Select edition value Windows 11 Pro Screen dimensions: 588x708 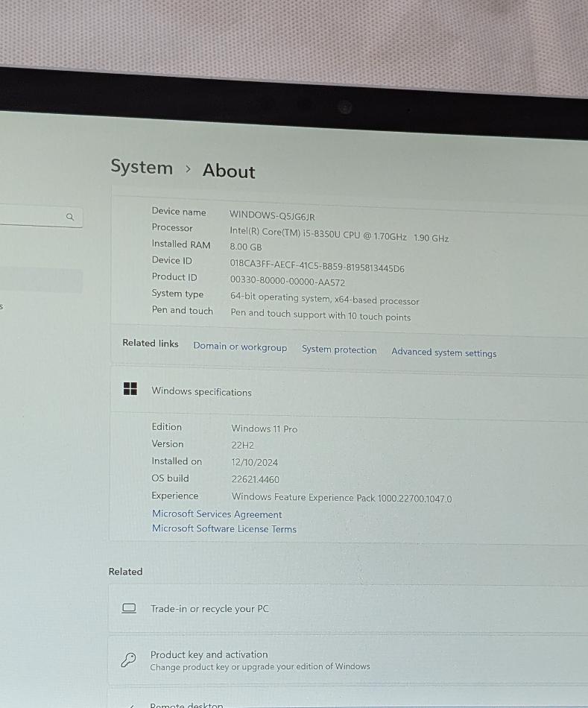tap(265, 429)
